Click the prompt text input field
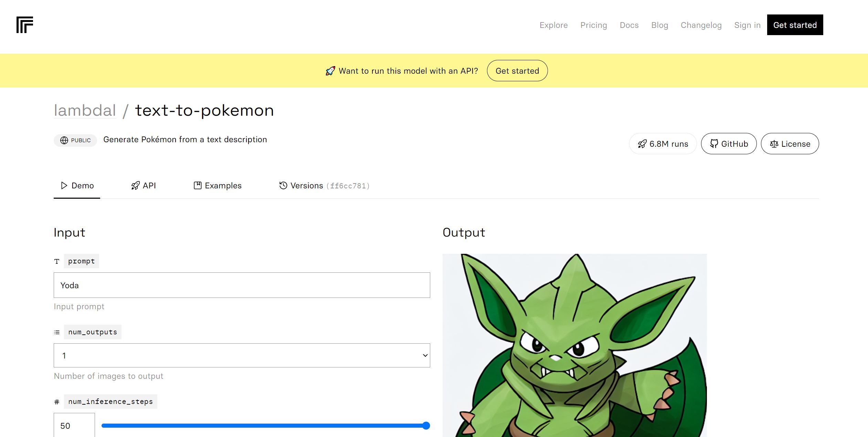This screenshot has width=868, height=437. [242, 285]
